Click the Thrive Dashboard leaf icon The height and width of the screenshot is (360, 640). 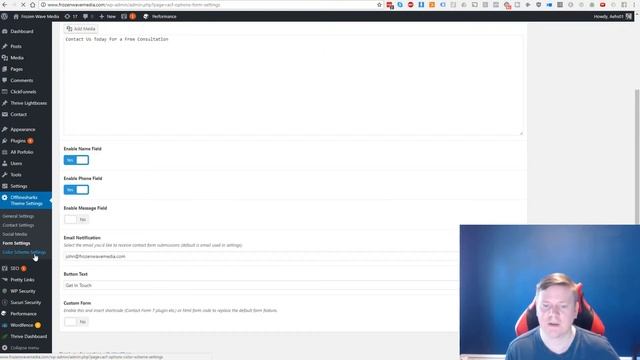(x=4, y=337)
